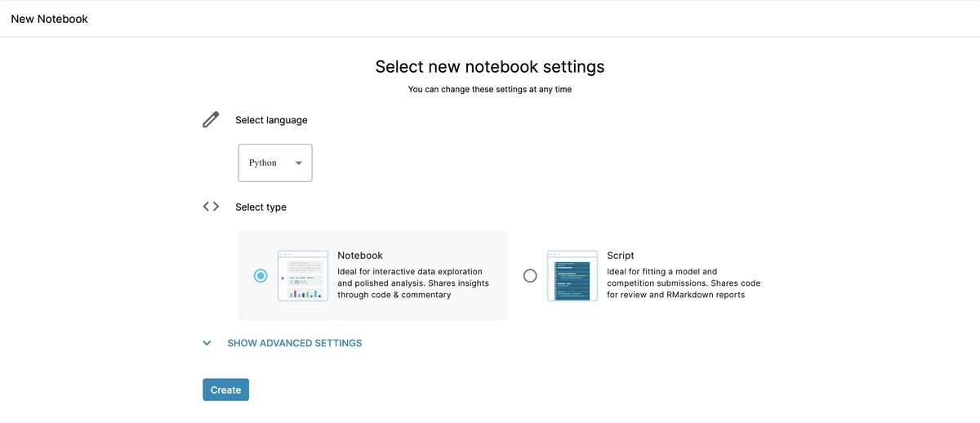Click the Notebook option title text
Screen dimensions: 980x423
tap(360, 256)
